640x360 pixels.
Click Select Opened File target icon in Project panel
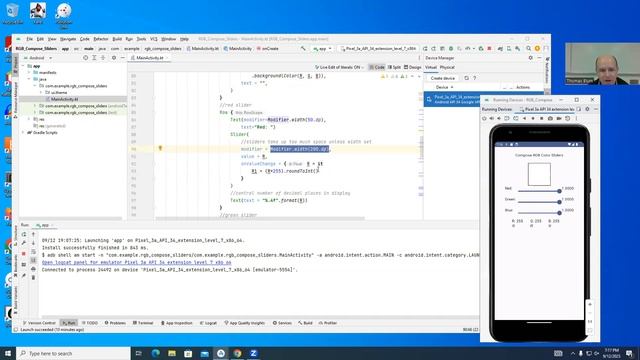click(85, 58)
